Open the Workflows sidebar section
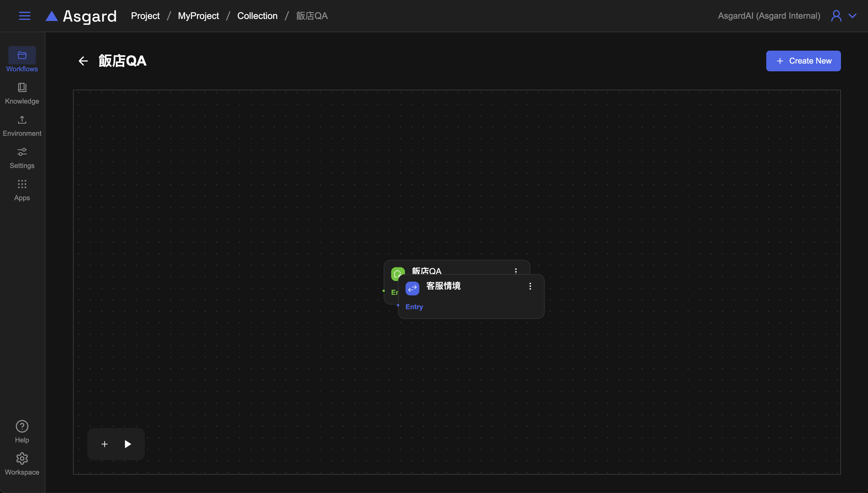 click(x=22, y=60)
